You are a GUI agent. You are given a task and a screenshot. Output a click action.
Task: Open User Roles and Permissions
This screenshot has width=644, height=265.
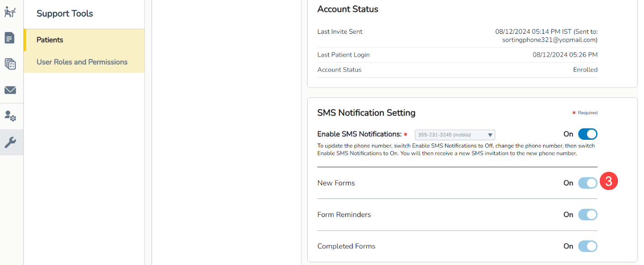82,62
